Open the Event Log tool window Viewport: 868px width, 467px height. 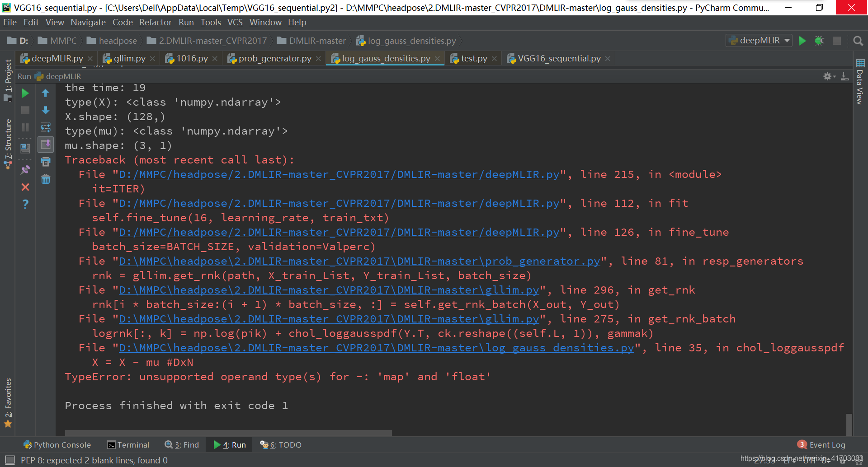pos(821,445)
